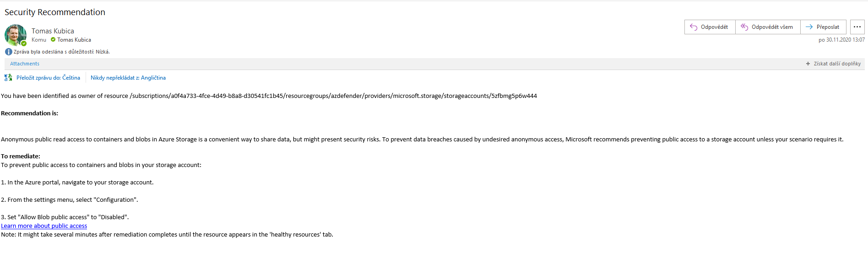Click the Odpovědět všem reply-all button
Viewport: 868px width, 275px height.
767,27
